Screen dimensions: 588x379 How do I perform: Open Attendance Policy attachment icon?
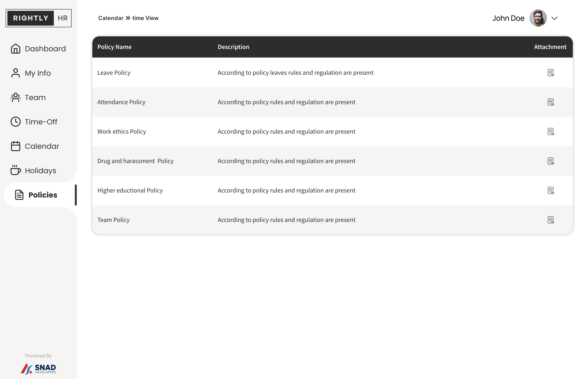(551, 102)
